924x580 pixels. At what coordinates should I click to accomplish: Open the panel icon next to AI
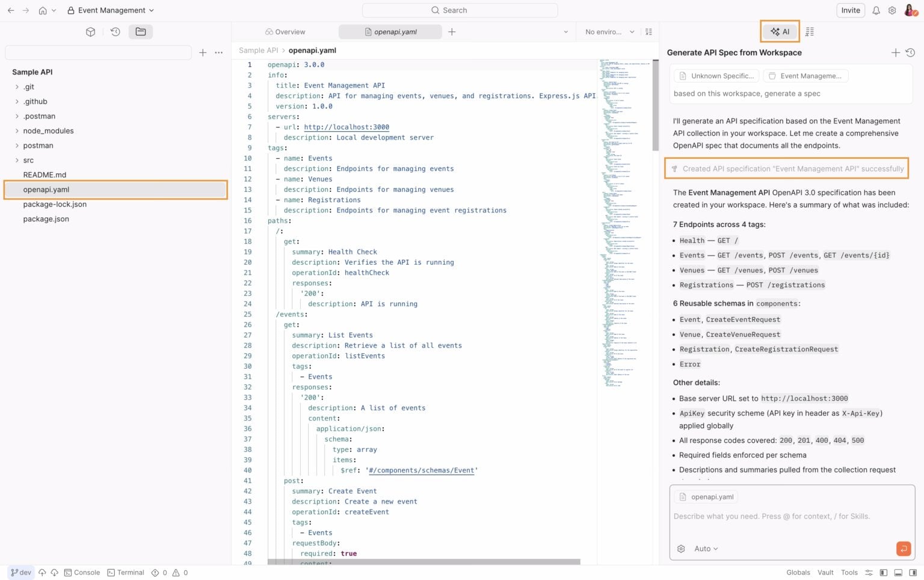point(810,32)
